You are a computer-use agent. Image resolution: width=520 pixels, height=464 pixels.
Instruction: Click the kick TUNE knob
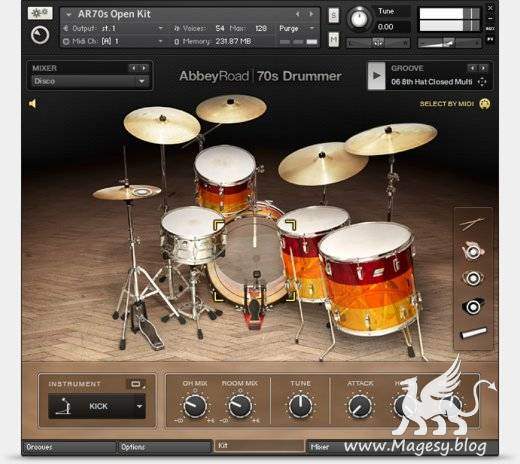tap(300, 406)
